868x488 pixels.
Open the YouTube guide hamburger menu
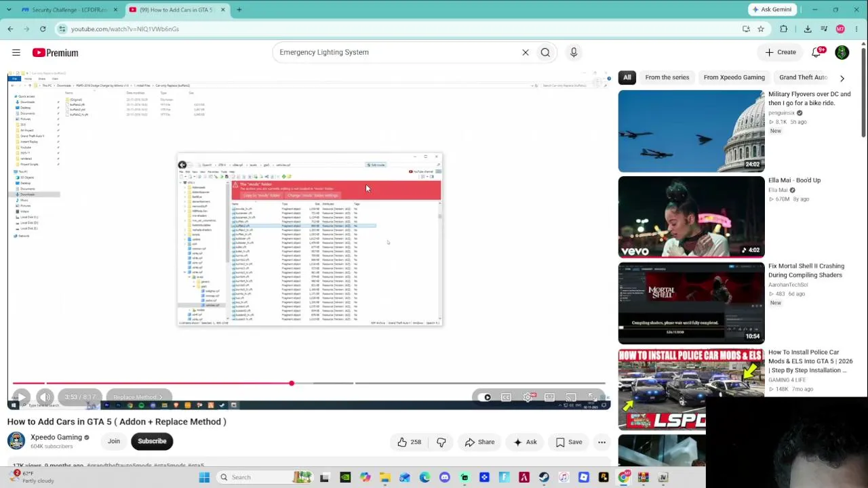pyautogui.click(x=16, y=52)
